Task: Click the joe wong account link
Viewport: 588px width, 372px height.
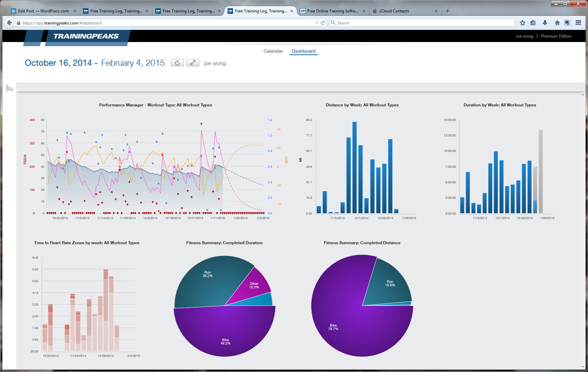Action: point(524,36)
